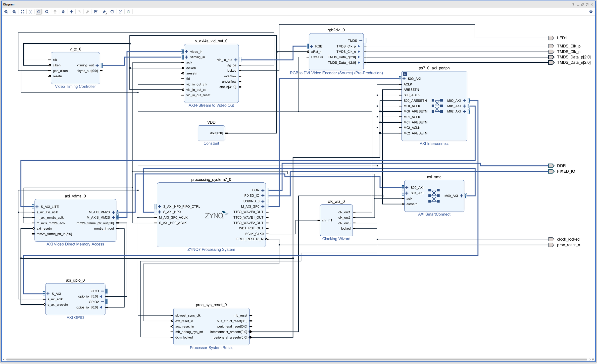Select the PixelClk pin on rgb2dvi_0
The width and height of the screenshot is (597, 364).
click(x=317, y=57)
